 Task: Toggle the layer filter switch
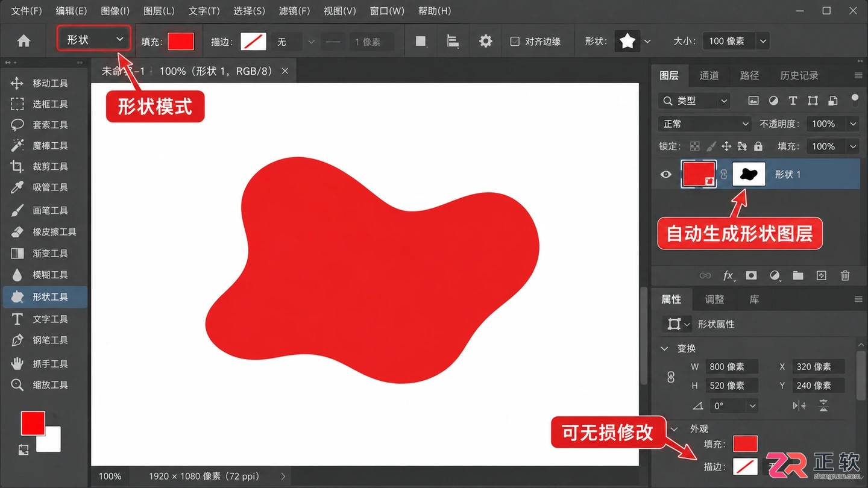(x=854, y=99)
